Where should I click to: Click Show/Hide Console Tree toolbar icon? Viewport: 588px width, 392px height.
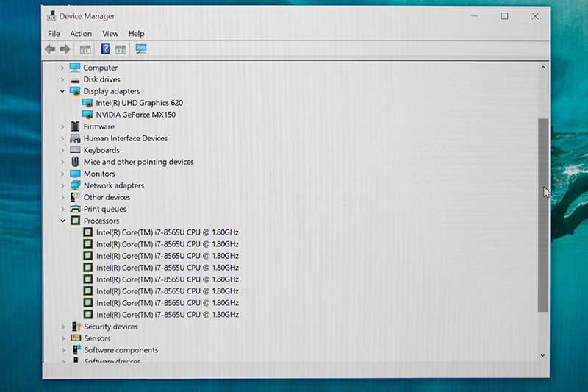tap(85, 49)
